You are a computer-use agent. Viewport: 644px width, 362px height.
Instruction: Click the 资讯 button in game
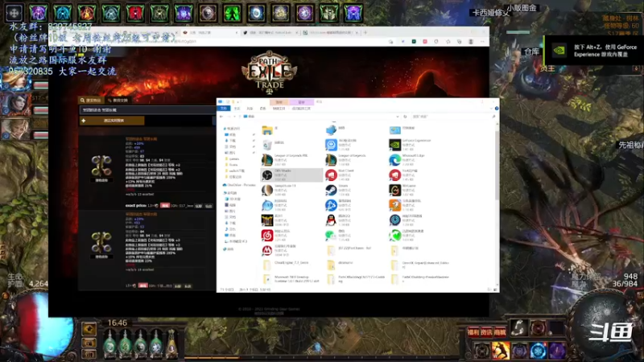pos(486,332)
